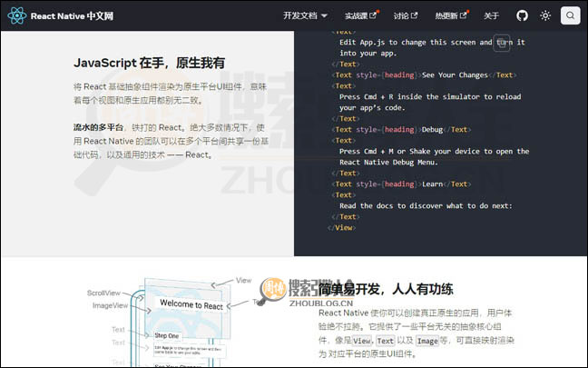Image resolution: width=588 pixels, height=368 pixels.
Task: Click the inline code label View
Action: pyautogui.click(x=361, y=341)
